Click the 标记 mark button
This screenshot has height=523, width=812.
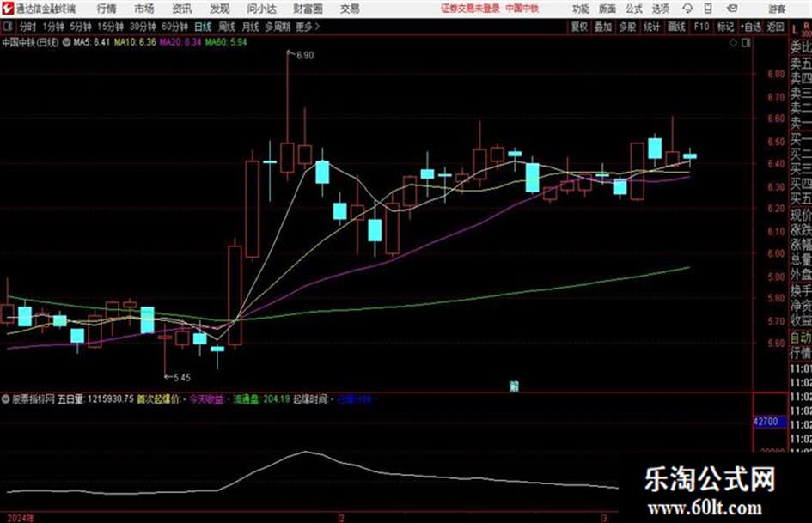725,27
